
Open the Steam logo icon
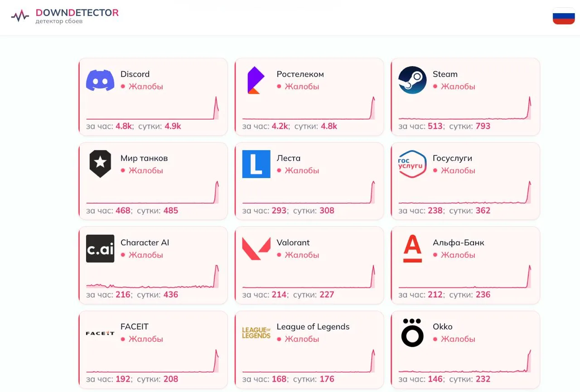click(x=412, y=80)
